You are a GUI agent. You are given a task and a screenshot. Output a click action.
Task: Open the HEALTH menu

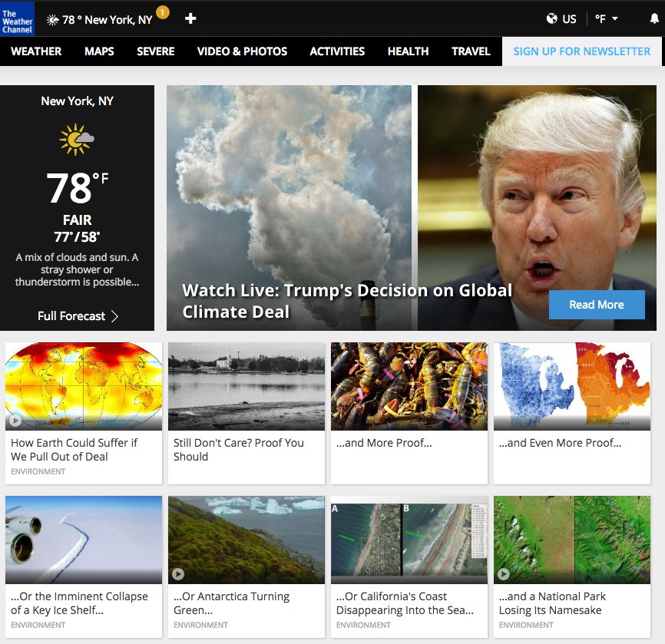pos(408,51)
